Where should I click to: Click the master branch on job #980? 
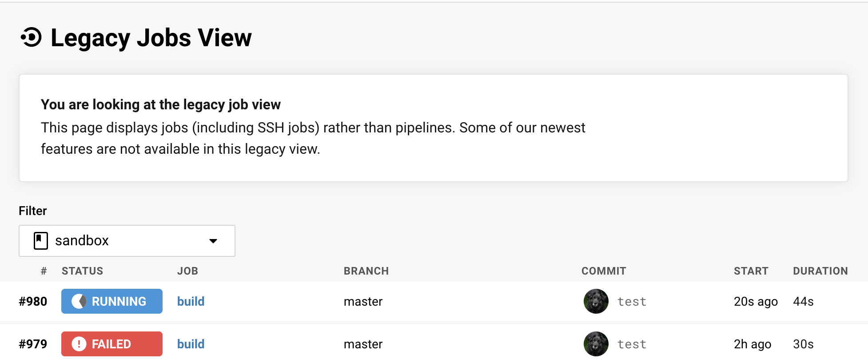(363, 301)
